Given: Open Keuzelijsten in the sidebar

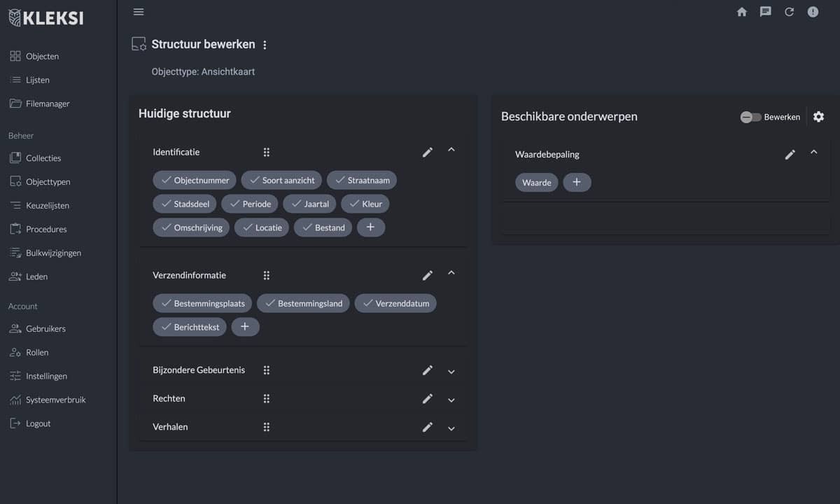Looking at the screenshot, I should pos(47,206).
